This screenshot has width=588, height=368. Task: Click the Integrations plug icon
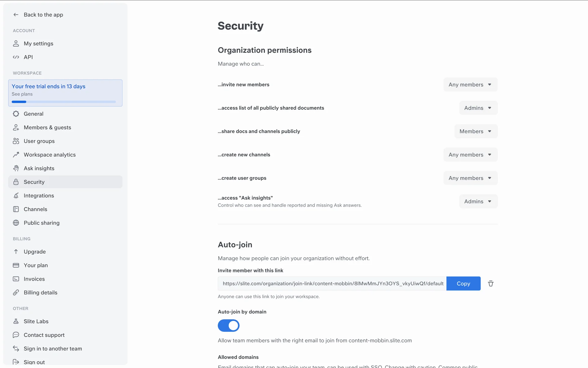[16, 196]
